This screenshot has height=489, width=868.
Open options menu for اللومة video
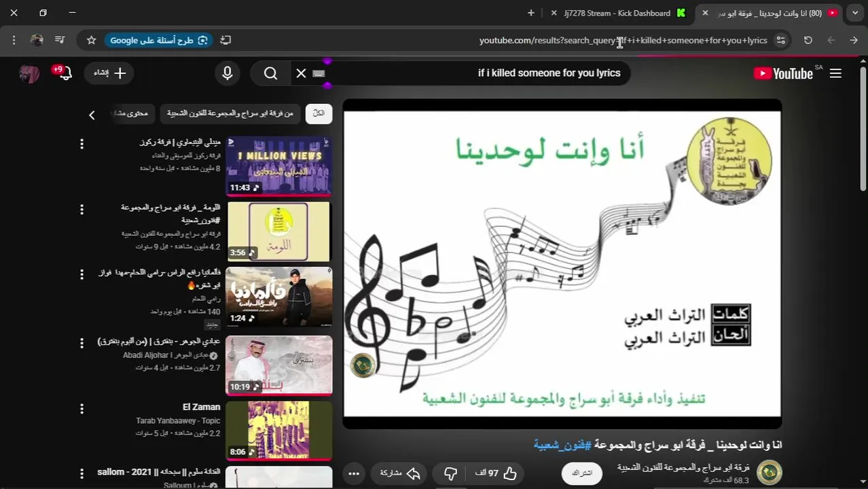(x=82, y=209)
